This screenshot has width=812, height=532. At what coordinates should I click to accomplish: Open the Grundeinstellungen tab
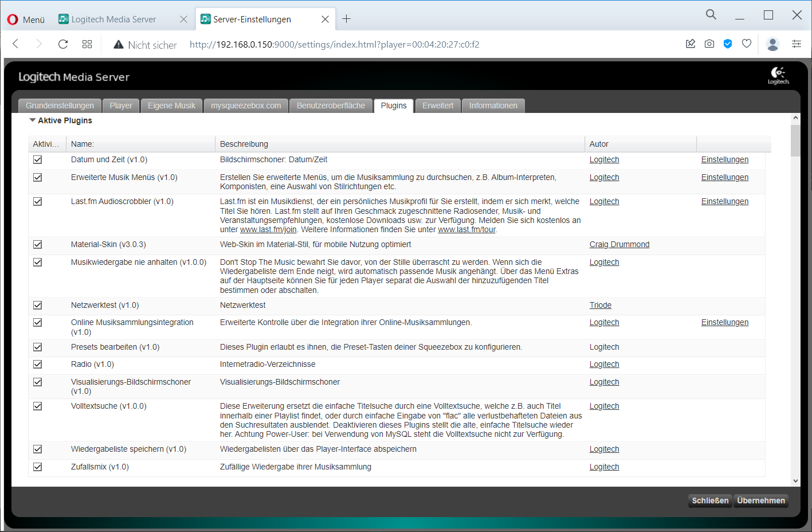pos(60,105)
